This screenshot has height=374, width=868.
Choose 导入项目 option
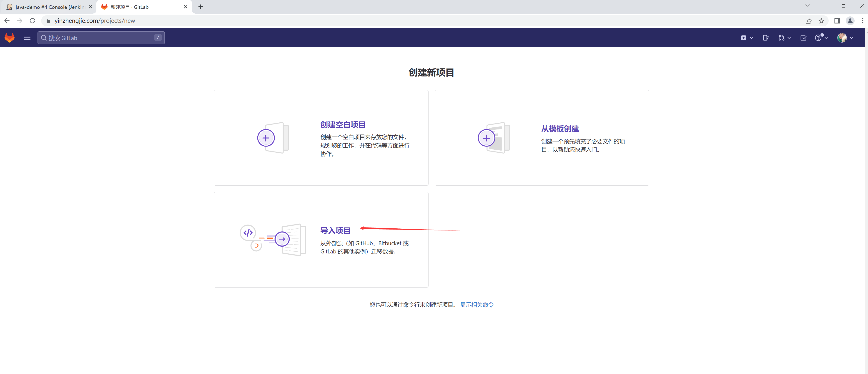[335, 231]
